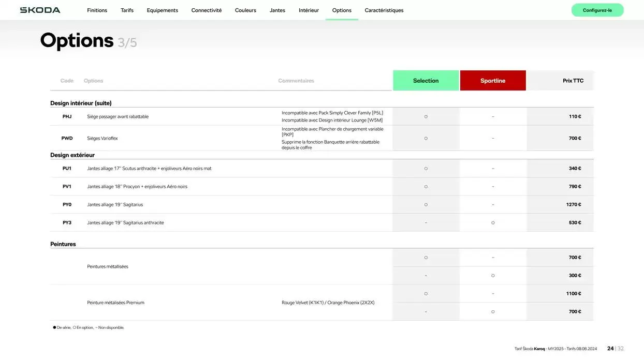Select the PY3 option circle under Sportline
This screenshot has height=362, width=644.
click(492, 223)
